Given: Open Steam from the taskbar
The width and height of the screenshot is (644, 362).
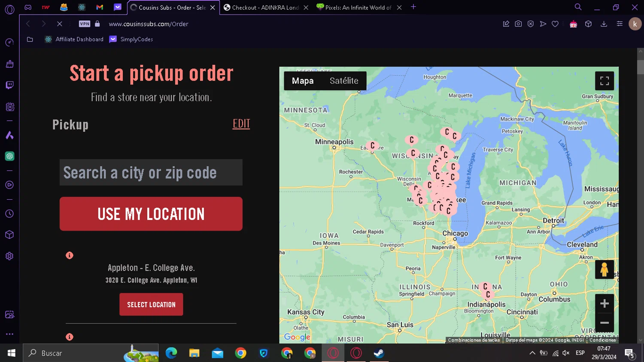Looking at the screenshot, I should [379, 353].
